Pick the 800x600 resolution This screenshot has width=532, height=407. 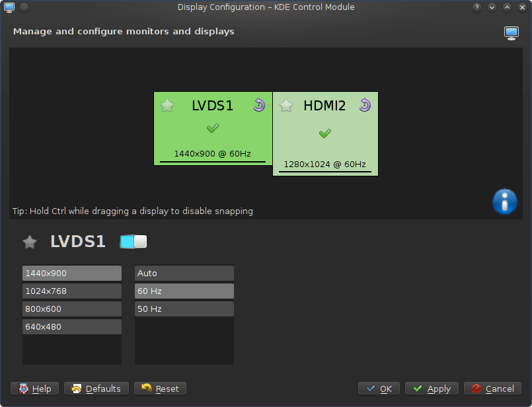pyautogui.click(x=72, y=309)
